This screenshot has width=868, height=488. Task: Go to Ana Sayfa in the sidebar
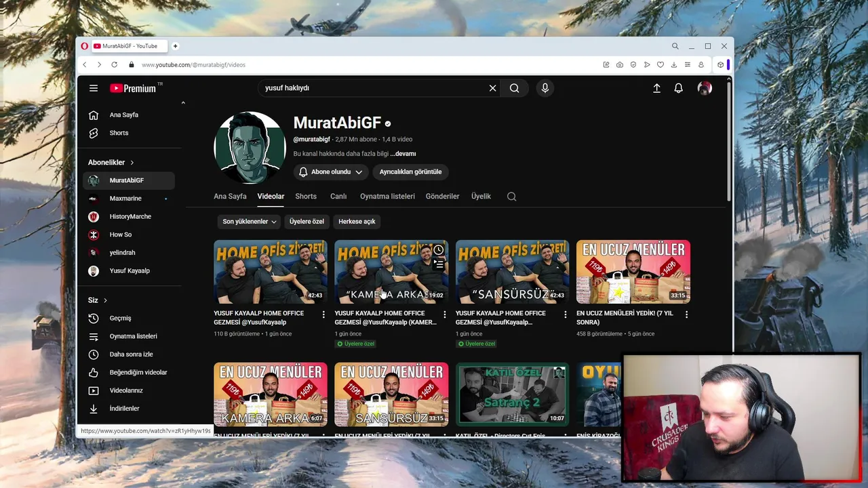(x=129, y=115)
